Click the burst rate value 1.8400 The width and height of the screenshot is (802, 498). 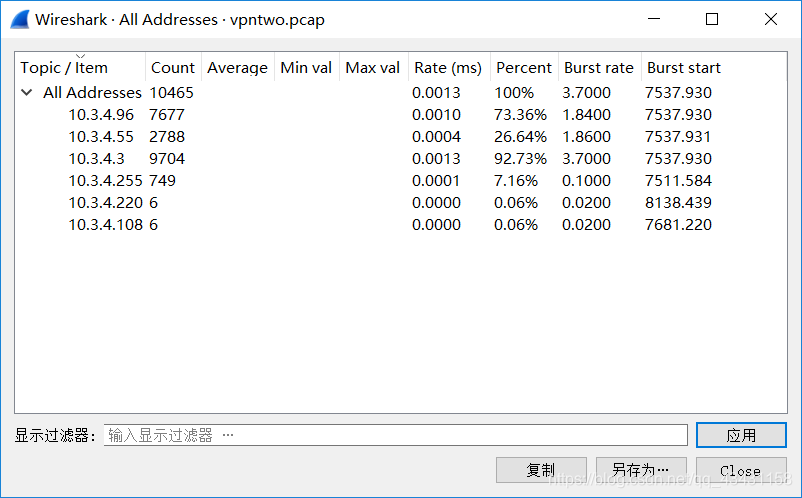pyautogui.click(x=586, y=115)
